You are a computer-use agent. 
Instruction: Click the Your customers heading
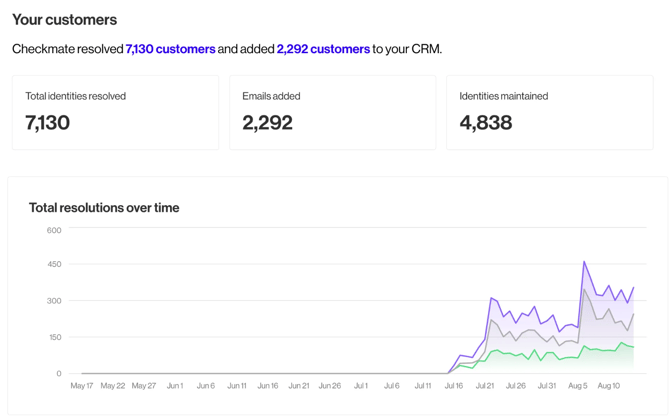pos(64,19)
